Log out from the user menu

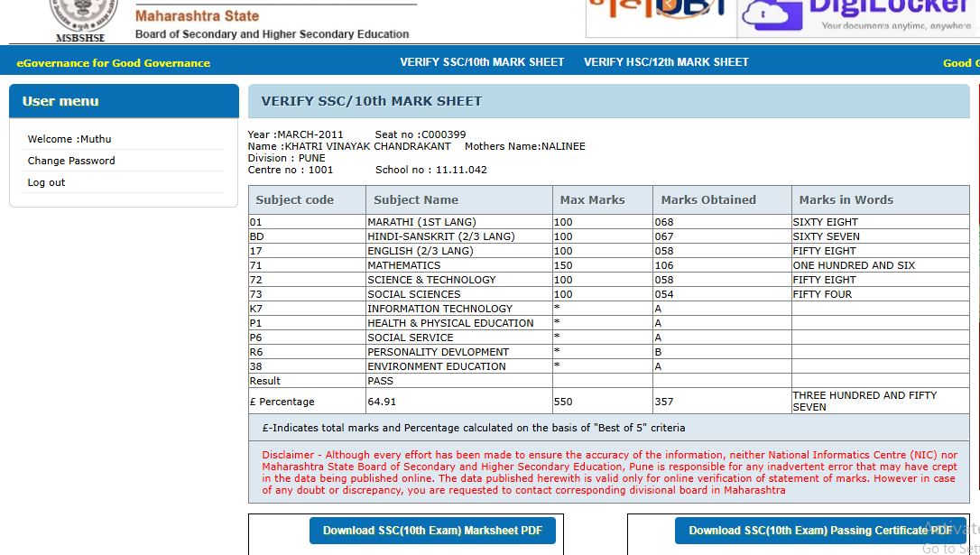(46, 182)
